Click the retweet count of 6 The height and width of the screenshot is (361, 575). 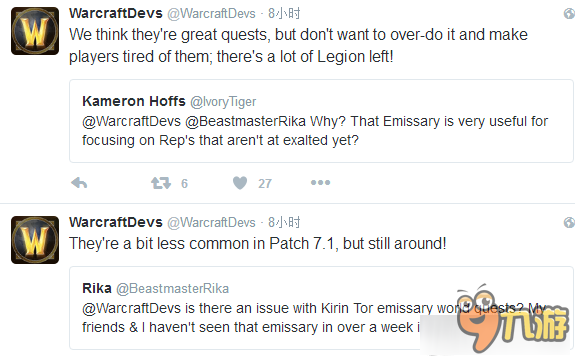click(x=184, y=183)
